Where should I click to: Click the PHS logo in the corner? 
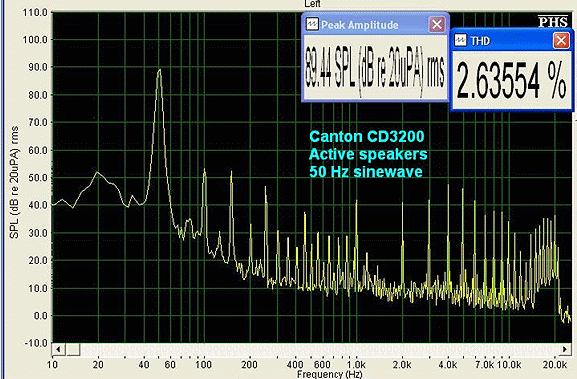click(x=553, y=22)
